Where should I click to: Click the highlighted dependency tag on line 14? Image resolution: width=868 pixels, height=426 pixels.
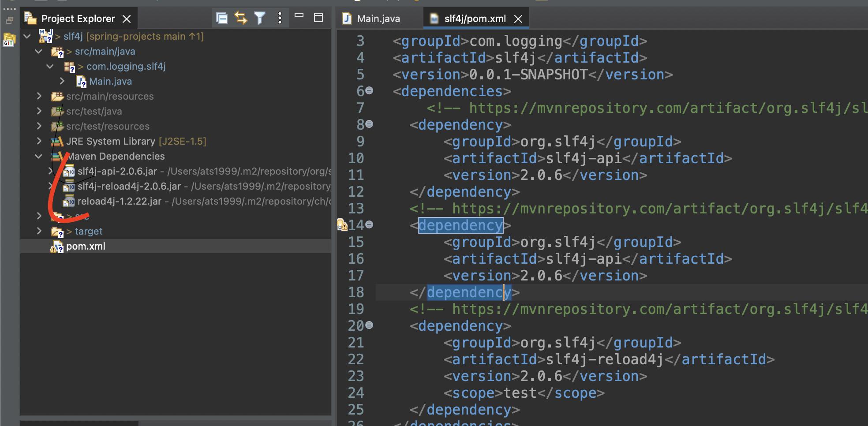tap(460, 225)
